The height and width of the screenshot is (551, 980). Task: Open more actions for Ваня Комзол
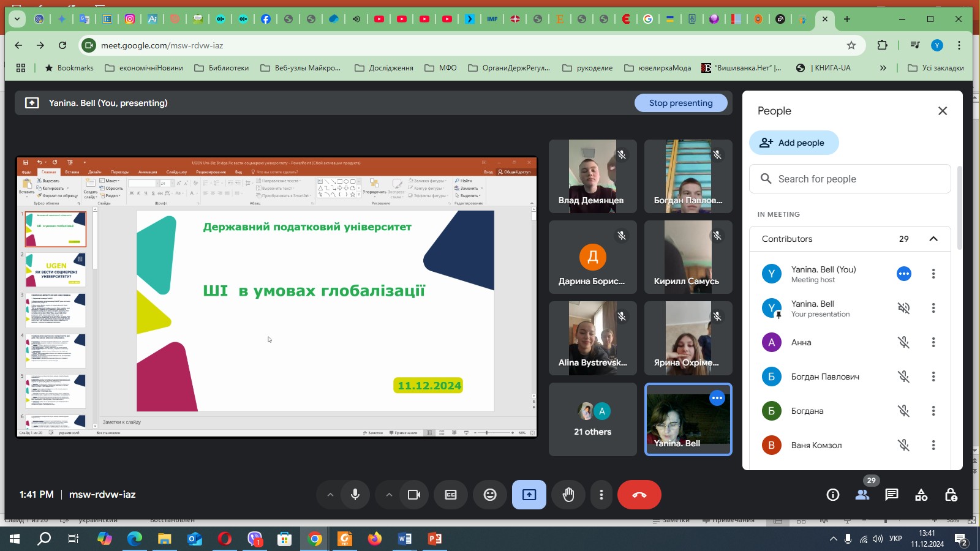coord(933,445)
